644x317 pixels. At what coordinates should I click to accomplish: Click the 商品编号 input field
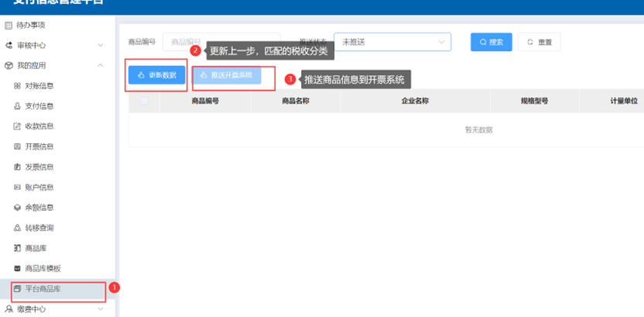click(186, 42)
